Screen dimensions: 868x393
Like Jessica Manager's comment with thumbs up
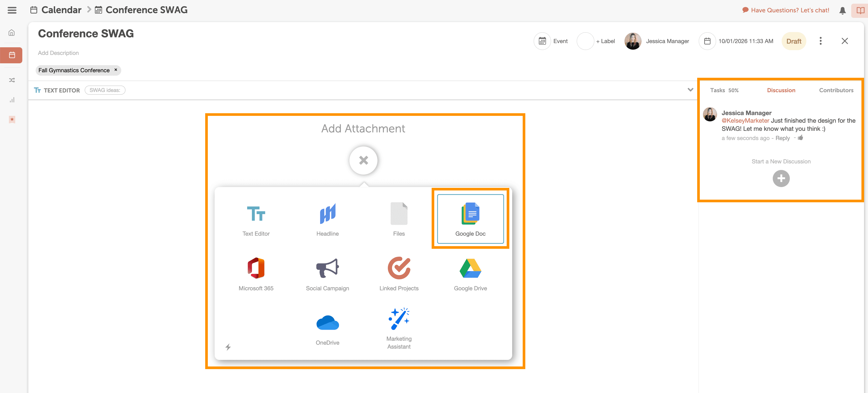pyautogui.click(x=801, y=138)
